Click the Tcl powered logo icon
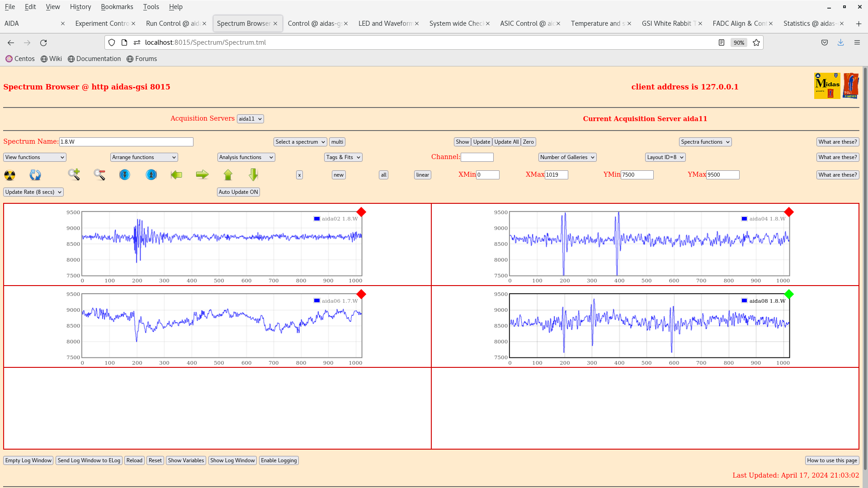 [850, 86]
